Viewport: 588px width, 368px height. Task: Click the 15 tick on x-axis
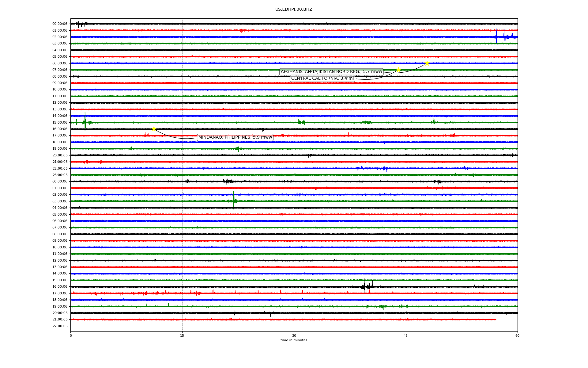tap(182, 335)
